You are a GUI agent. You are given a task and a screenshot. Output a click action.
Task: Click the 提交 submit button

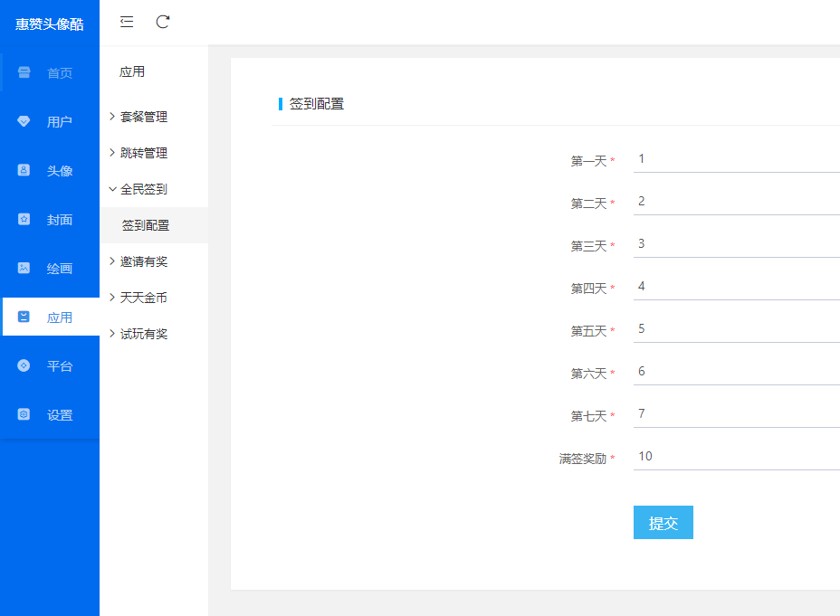[x=663, y=522]
